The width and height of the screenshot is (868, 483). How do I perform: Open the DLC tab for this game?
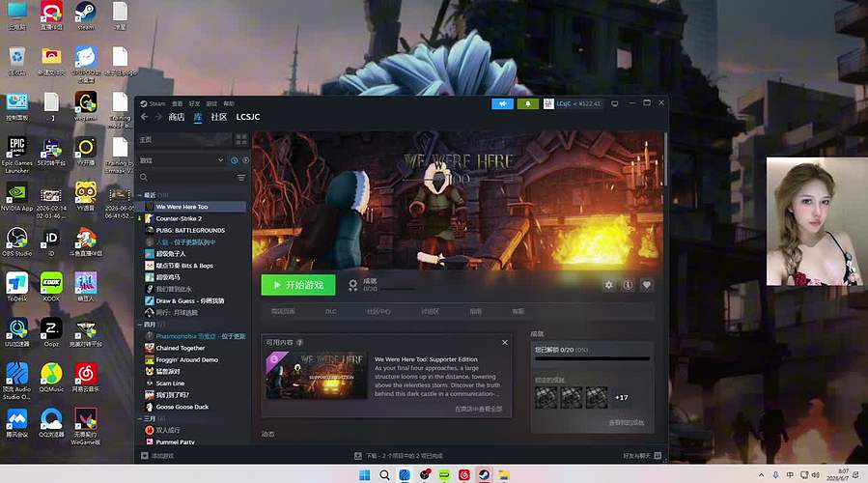pyautogui.click(x=331, y=311)
